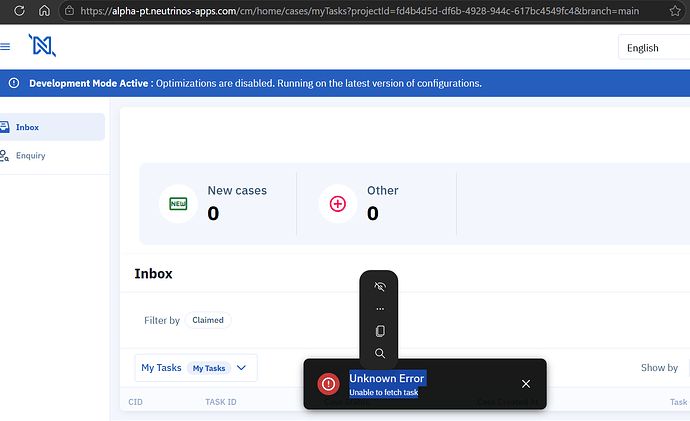Click the hide (crossed-eye) icon in popup toolbar

tap(380, 287)
